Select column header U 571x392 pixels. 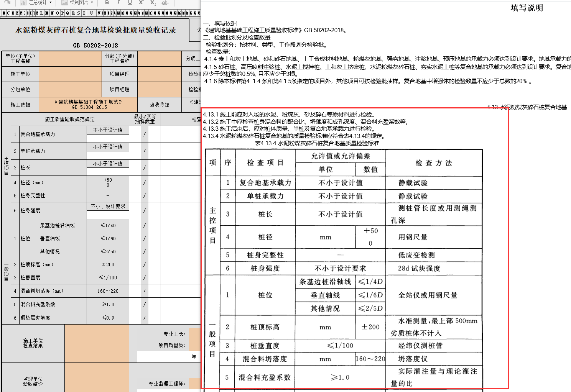pos(91,13)
